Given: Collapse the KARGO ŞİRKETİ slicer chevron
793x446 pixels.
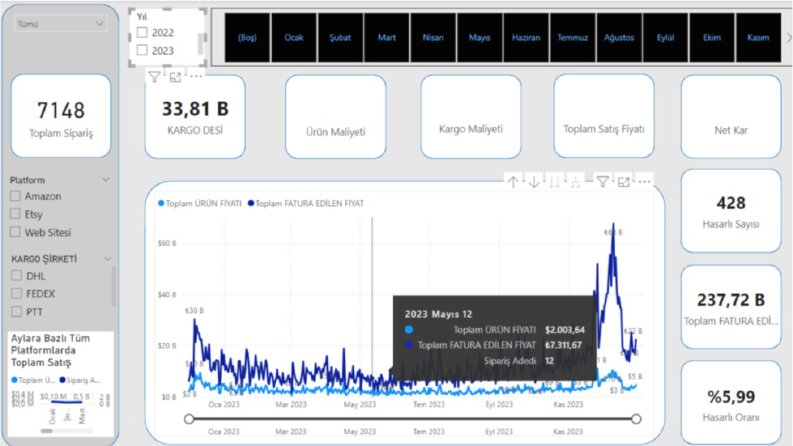Looking at the screenshot, I should point(107,259).
